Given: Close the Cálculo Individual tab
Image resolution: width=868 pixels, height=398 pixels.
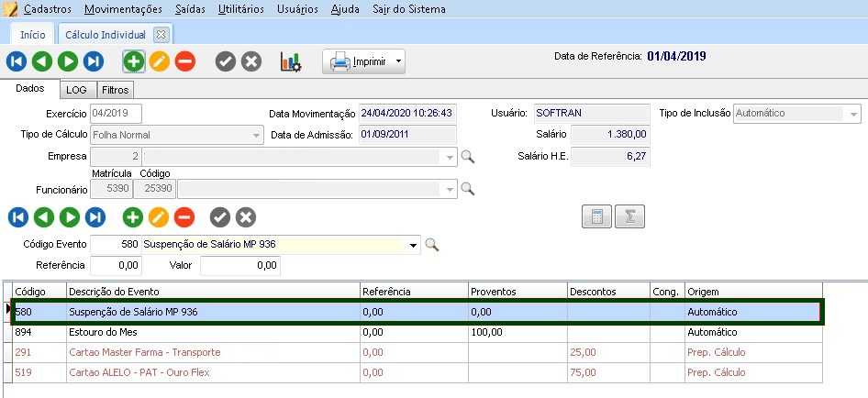Looking at the screenshot, I should click(161, 34).
